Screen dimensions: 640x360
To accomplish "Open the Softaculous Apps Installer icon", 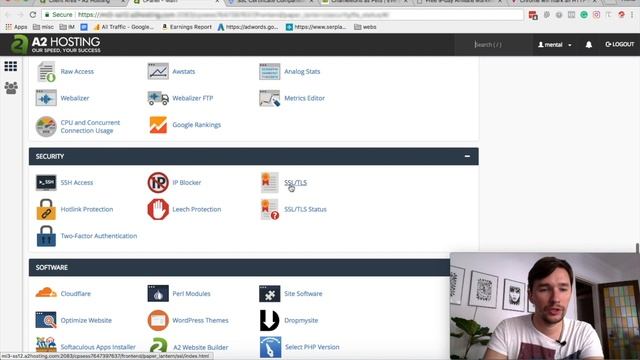I will [46, 345].
